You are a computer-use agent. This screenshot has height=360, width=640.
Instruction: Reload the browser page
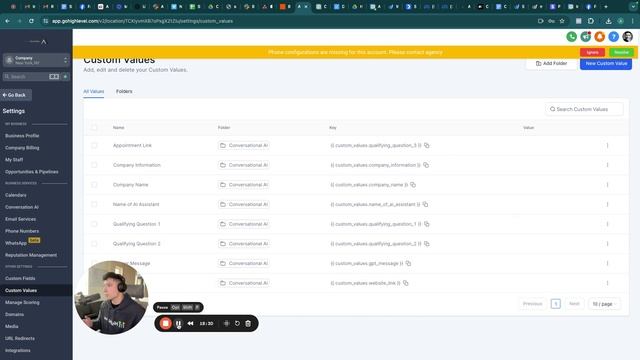tap(31, 21)
